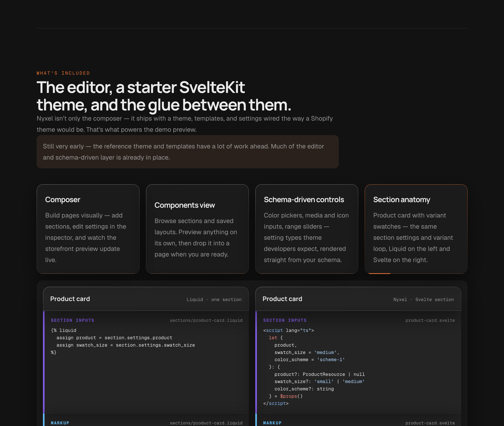Click the Svelte panel "Product card" title

(x=282, y=299)
